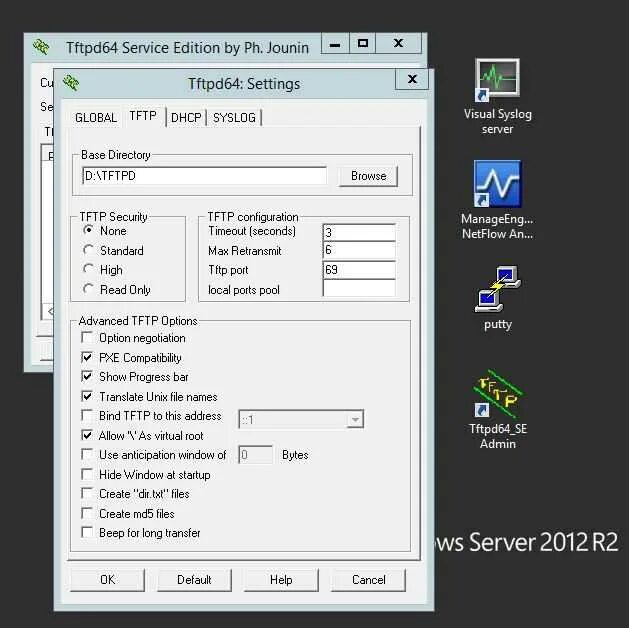The width and height of the screenshot is (629, 628).
Task: Select High TFTP security option
Action: tap(103, 270)
